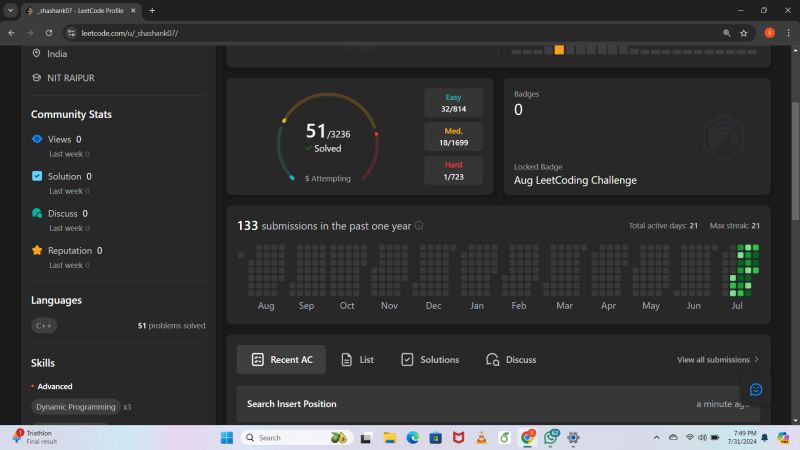Bookmark this page with star icon
This screenshot has height=450, width=800.
pyautogui.click(x=743, y=33)
